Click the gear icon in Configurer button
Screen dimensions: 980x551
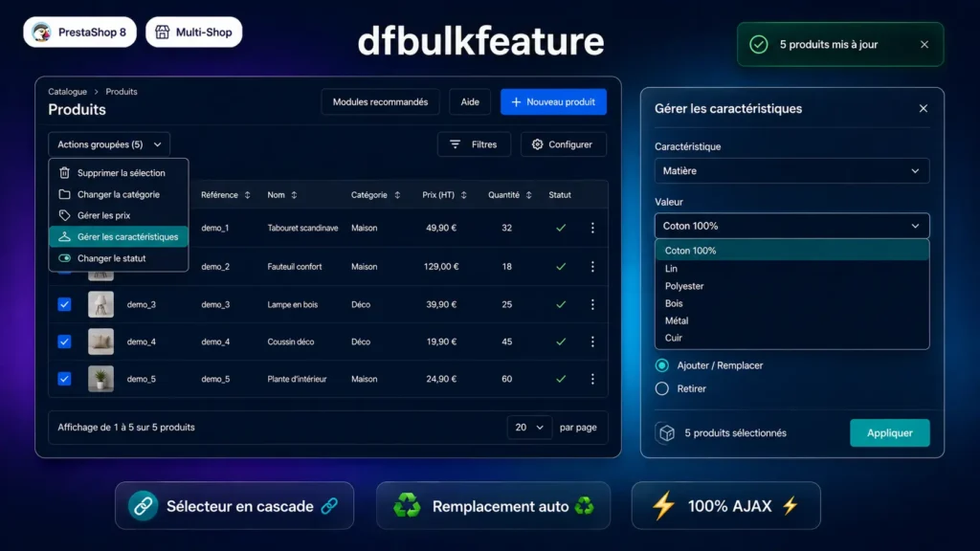538,144
